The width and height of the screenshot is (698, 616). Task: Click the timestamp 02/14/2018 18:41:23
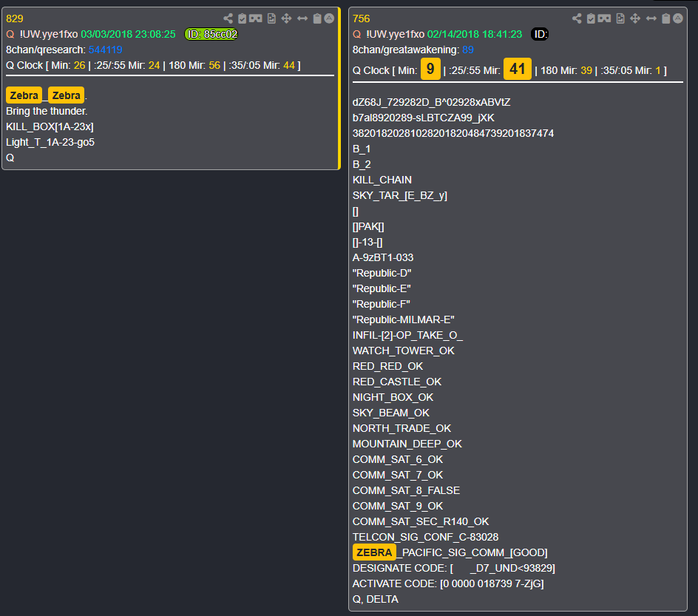tap(475, 34)
